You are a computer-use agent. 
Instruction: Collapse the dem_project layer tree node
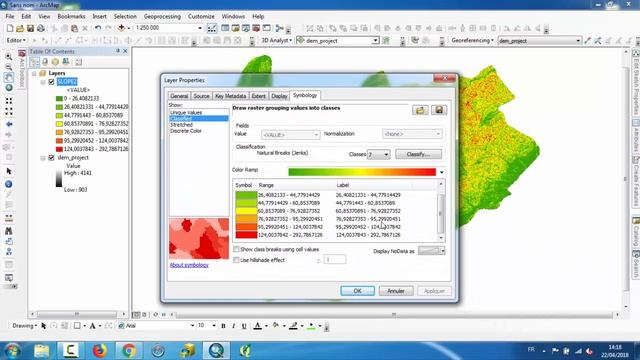[43, 158]
